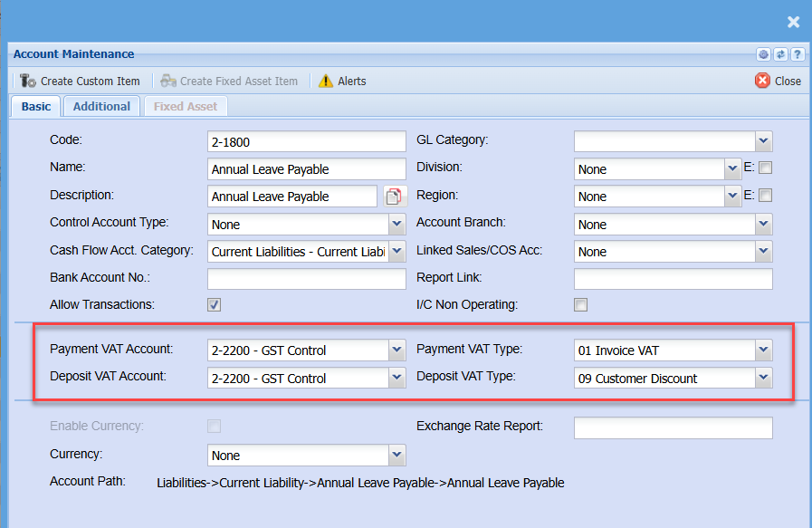Click the settings gear icon in panel header
812x528 pixels.
click(x=763, y=54)
